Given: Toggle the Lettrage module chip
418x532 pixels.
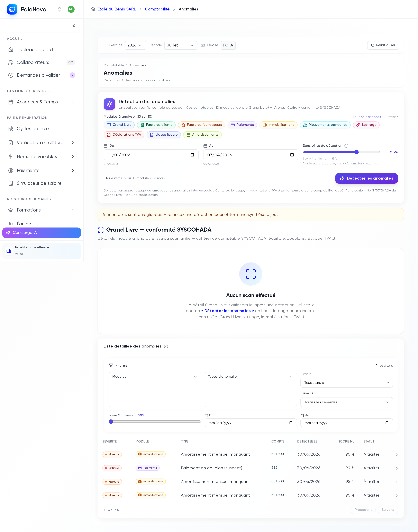Looking at the screenshot, I should pos(366,125).
